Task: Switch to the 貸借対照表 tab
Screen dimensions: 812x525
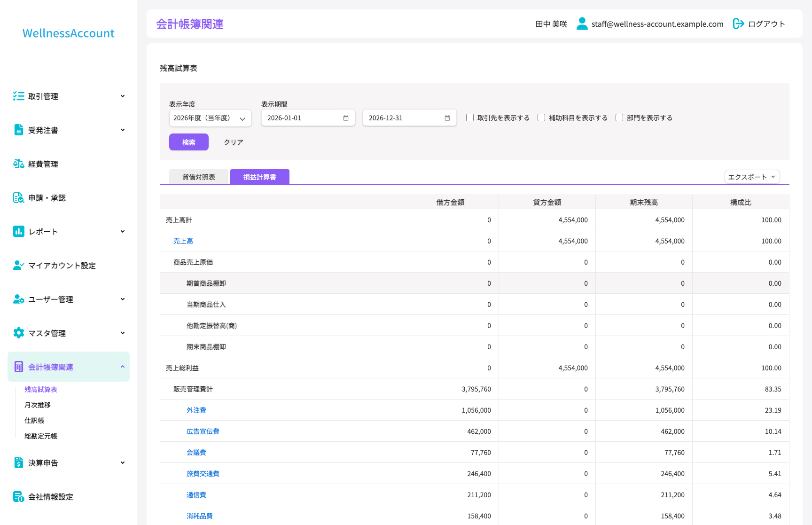Action: coord(199,177)
